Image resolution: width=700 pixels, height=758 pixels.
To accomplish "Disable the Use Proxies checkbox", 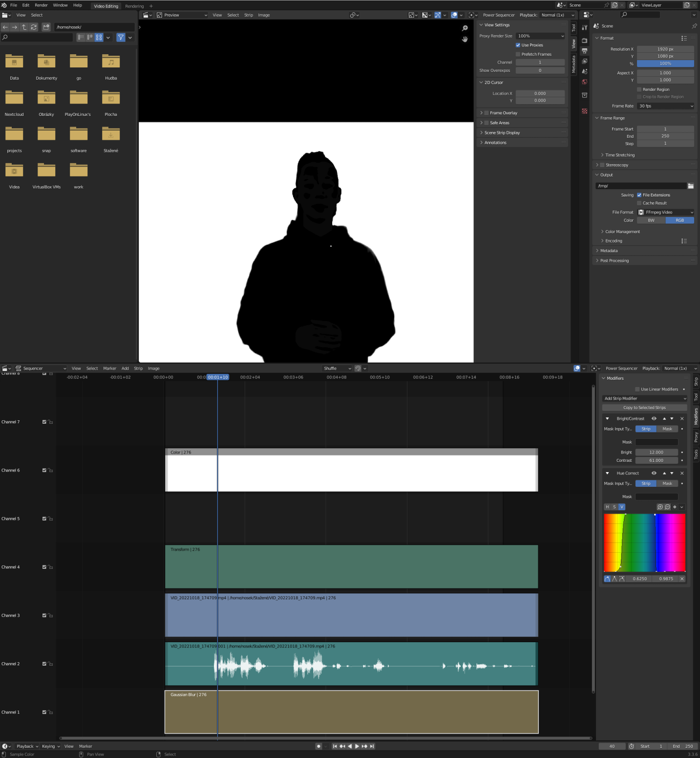I will [518, 45].
